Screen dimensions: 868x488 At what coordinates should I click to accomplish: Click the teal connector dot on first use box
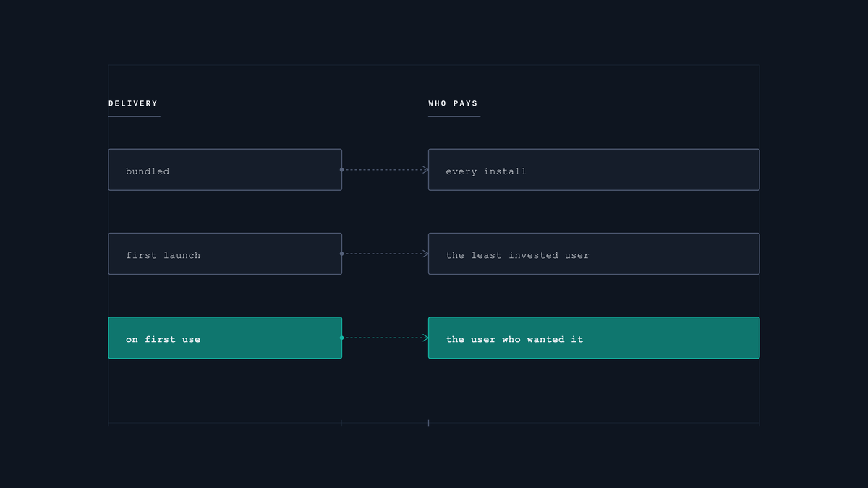tap(341, 338)
